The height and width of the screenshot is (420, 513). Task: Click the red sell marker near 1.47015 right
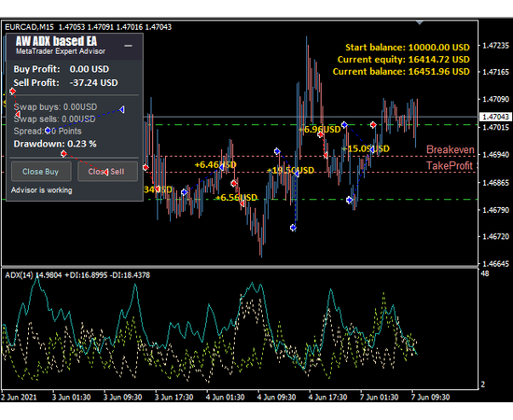373,125
